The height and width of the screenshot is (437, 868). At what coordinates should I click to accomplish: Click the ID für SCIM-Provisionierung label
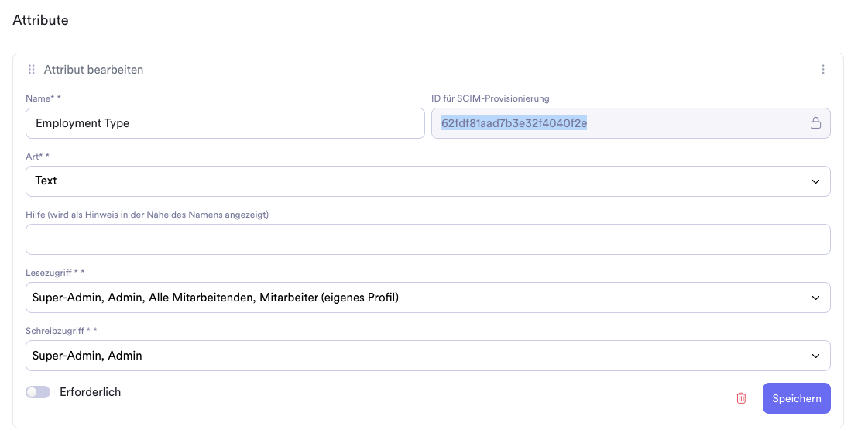[490, 98]
